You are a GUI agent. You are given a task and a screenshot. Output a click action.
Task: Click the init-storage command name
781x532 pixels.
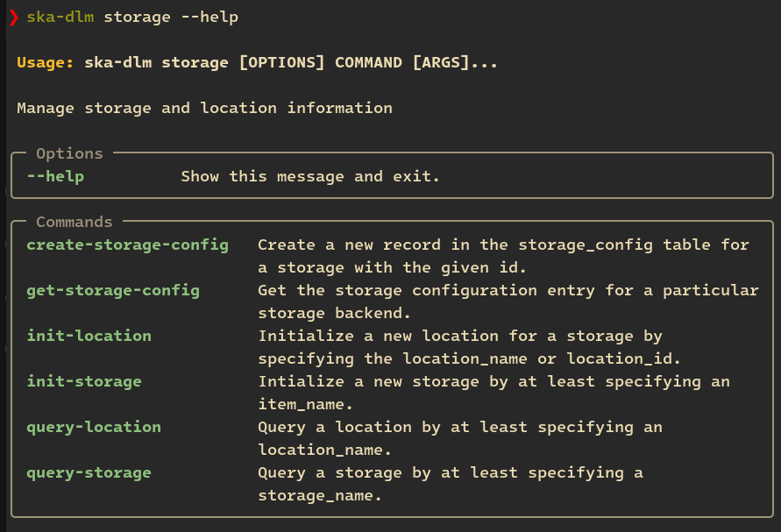pos(84,381)
